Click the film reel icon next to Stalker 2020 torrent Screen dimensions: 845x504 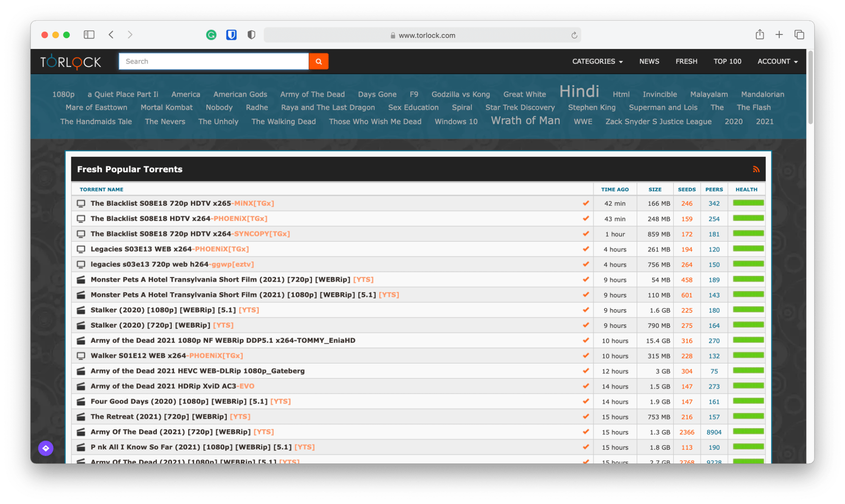tap(82, 310)
